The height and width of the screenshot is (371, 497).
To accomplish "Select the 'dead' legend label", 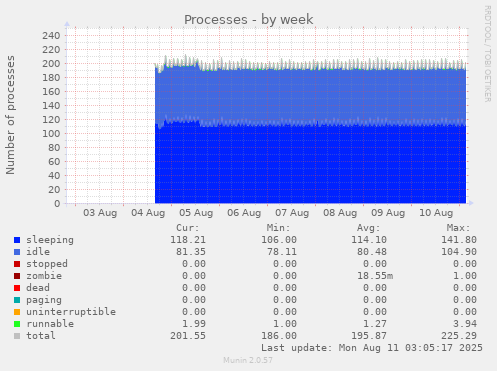I will (x=38, y=288).
